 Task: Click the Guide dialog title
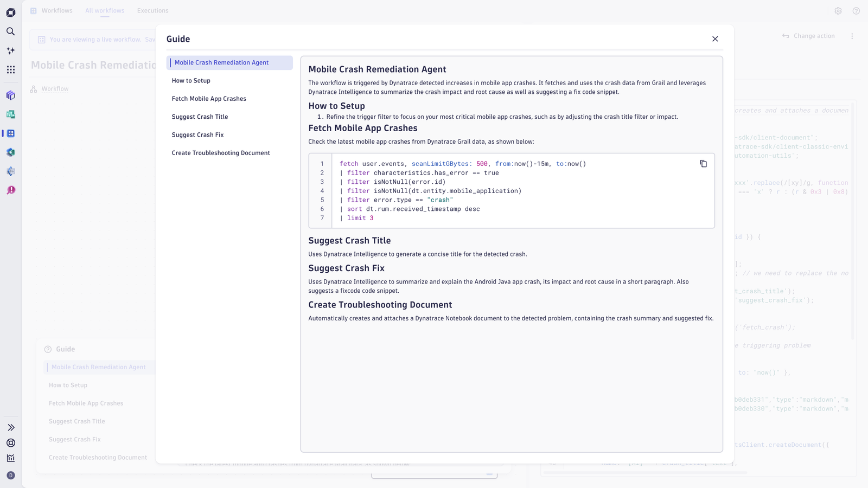click(178, 39)
